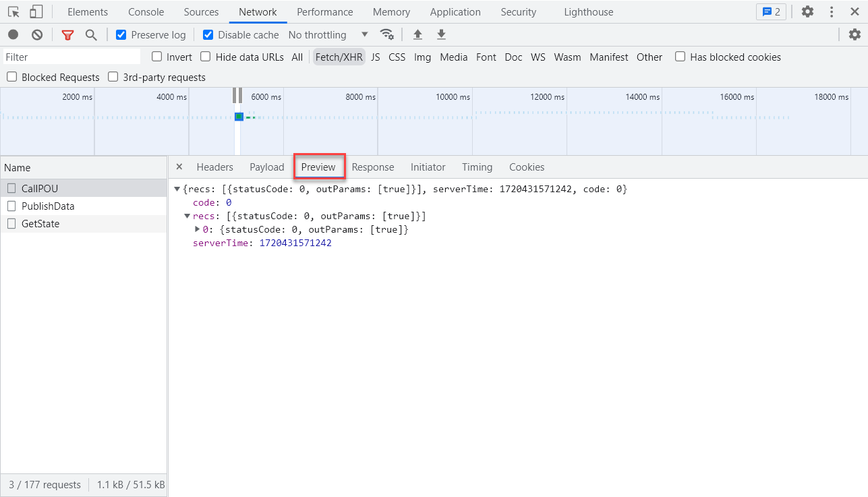The image size is (868, 497).
Task: Filter requests by JS
Action: pos(376,57)
